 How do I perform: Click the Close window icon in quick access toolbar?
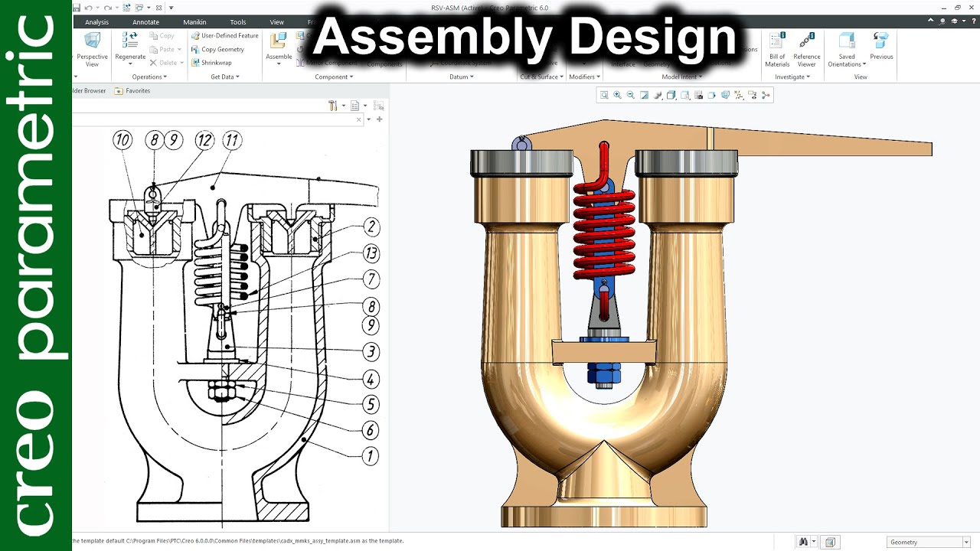point(158,8)
